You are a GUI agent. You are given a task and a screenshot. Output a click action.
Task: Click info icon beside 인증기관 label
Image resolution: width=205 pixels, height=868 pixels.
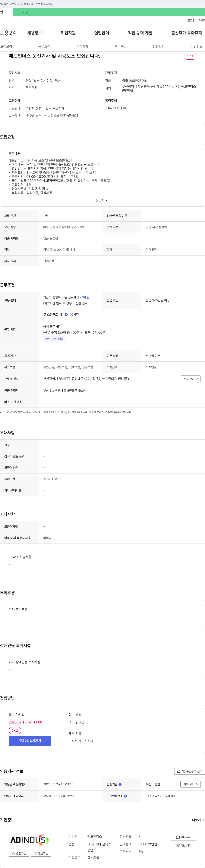tap(120, 784)
